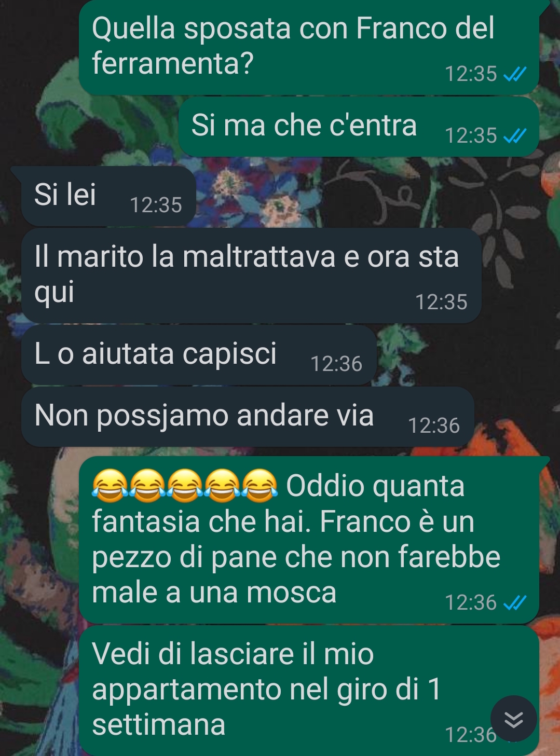This screenshot has width=560, height=756.
Task: Select the 'Si lei' received message
Action: [108, 196]
